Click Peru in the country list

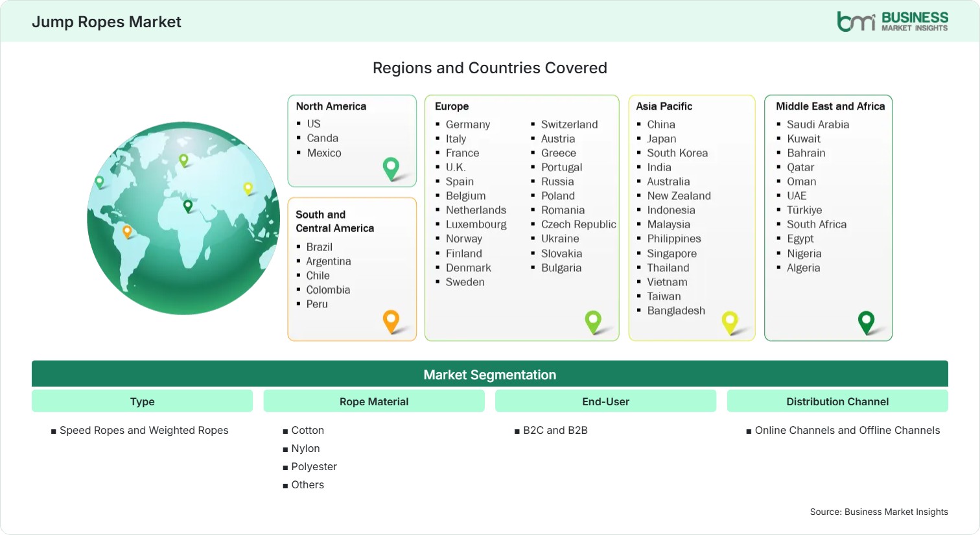coord(317,304)
